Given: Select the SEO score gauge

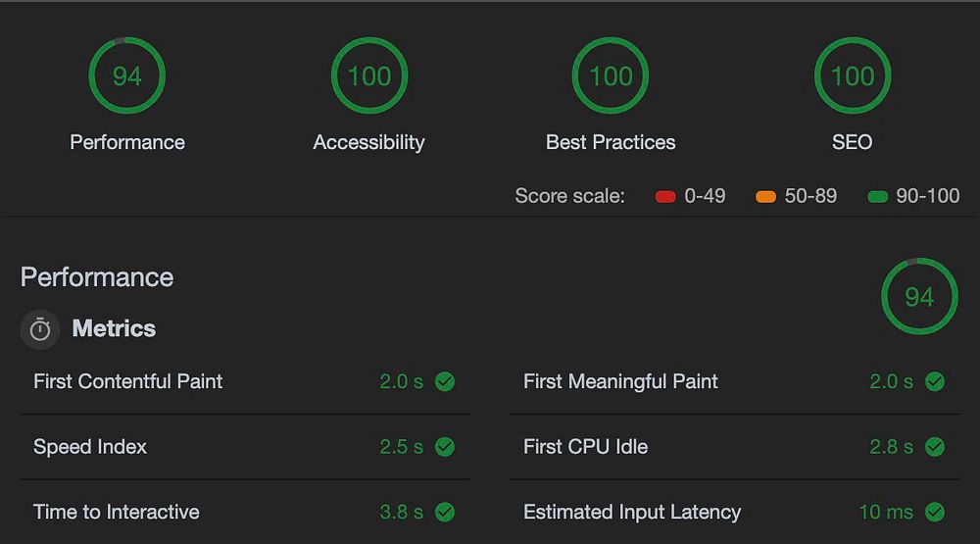Looking at the screenshot, I should click(x=852, y=75).
